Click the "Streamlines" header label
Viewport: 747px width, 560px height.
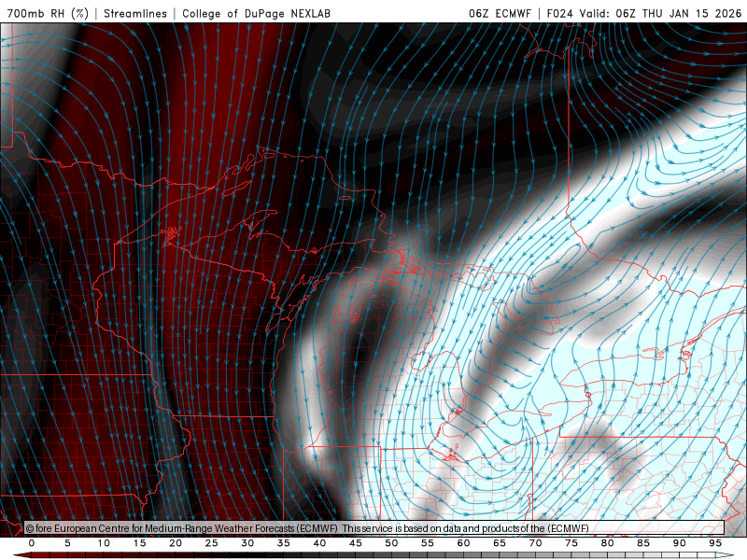pos(135,13)
